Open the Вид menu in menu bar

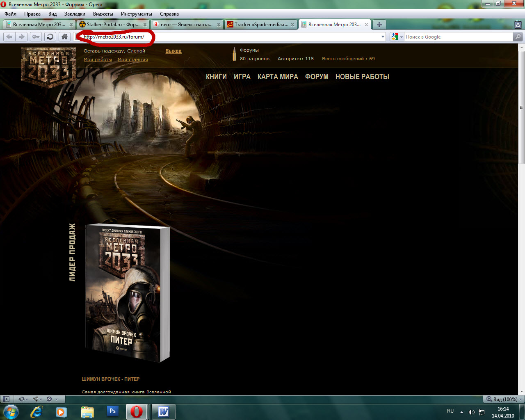coord(52,14)
